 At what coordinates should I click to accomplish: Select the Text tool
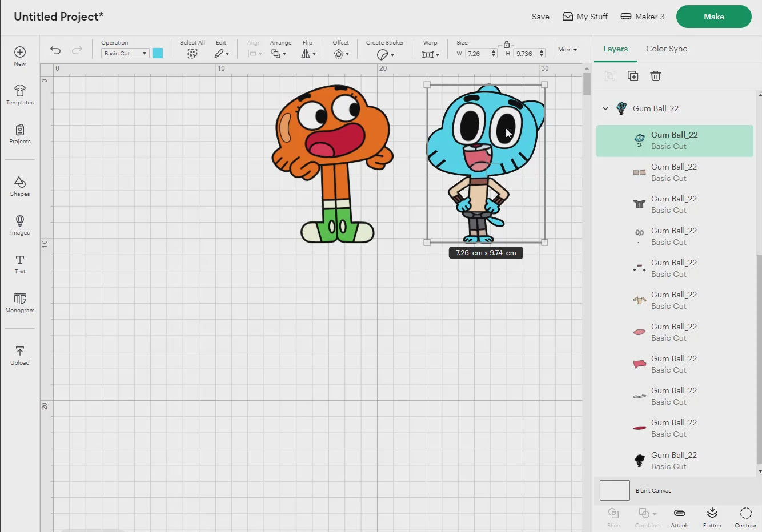(x=20, y=264)
